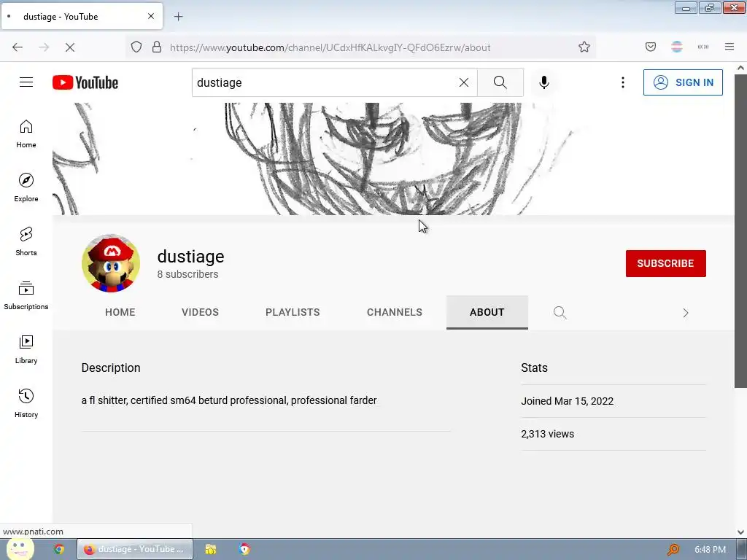
Task: Show more channel tabs with chevron
Action: point(686,312)
